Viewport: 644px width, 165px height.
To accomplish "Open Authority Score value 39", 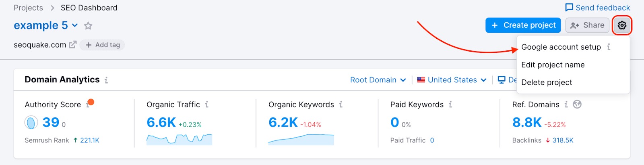I will tap(51, 122).
